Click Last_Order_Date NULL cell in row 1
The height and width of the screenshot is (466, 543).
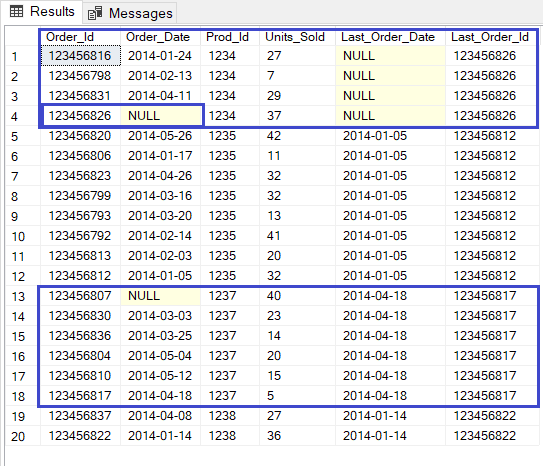(x=390, y=56)
